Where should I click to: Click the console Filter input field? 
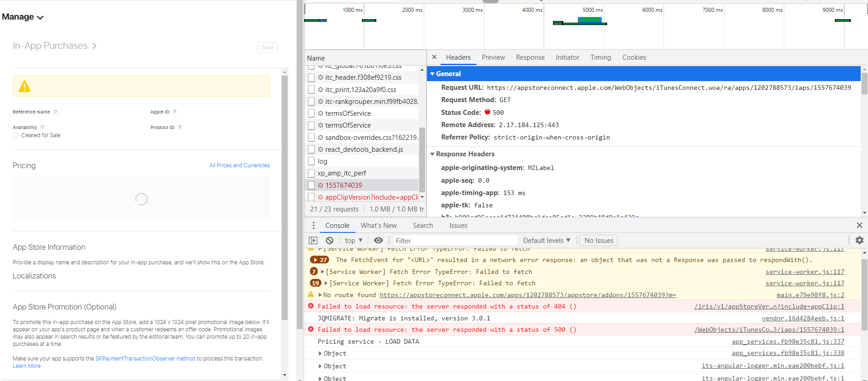click(x=455, y=241)
